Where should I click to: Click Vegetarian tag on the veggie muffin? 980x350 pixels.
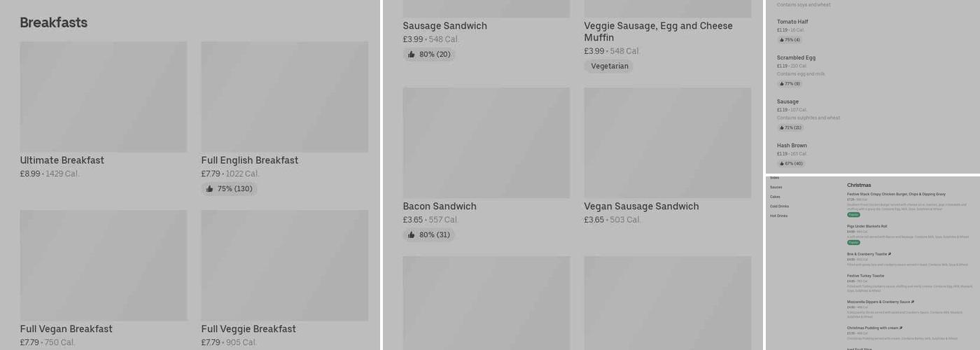[x=609, y=66]
